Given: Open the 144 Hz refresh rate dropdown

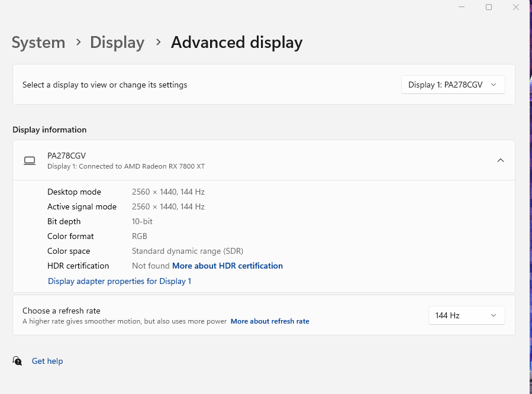Looking at the screenshot, I should point(466,315).
